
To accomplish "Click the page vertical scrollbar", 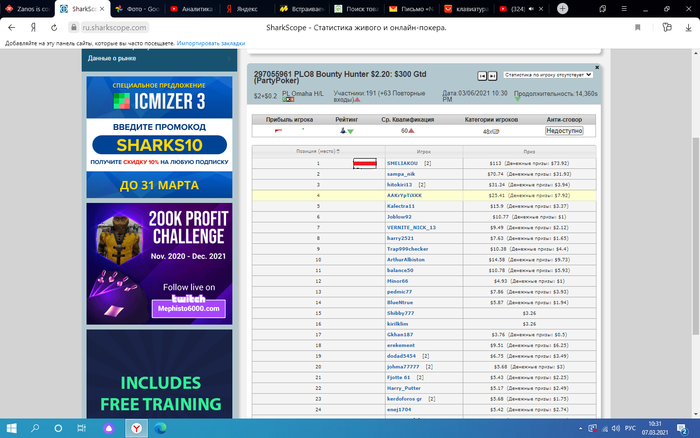I will click(696, 235).
